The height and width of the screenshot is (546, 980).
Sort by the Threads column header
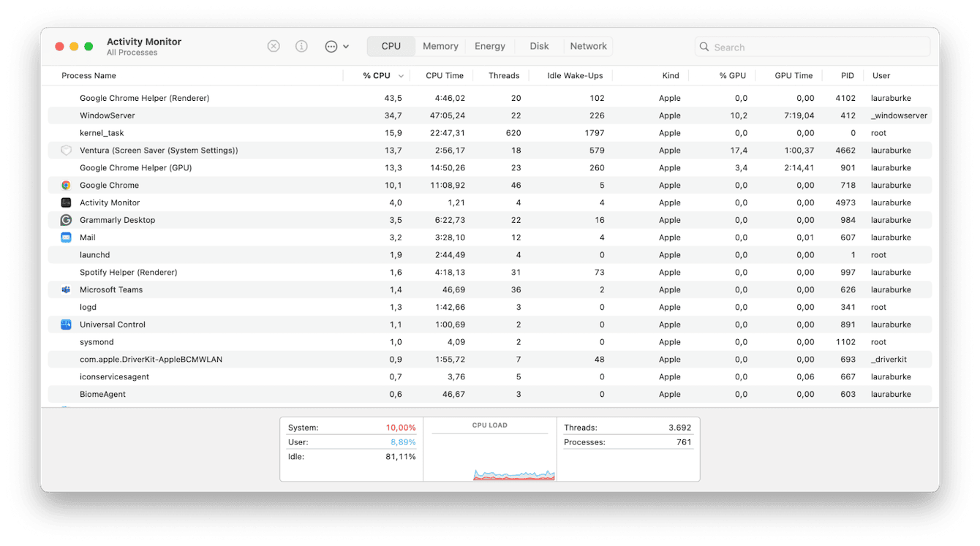[504, 75]
